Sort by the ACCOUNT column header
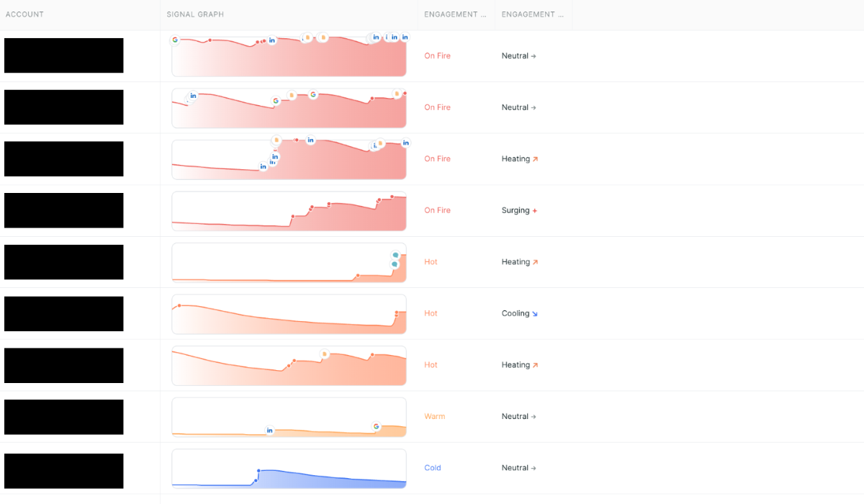Image resolution: width=864 pixels, height=504 pixels. (x=24, y=14)
